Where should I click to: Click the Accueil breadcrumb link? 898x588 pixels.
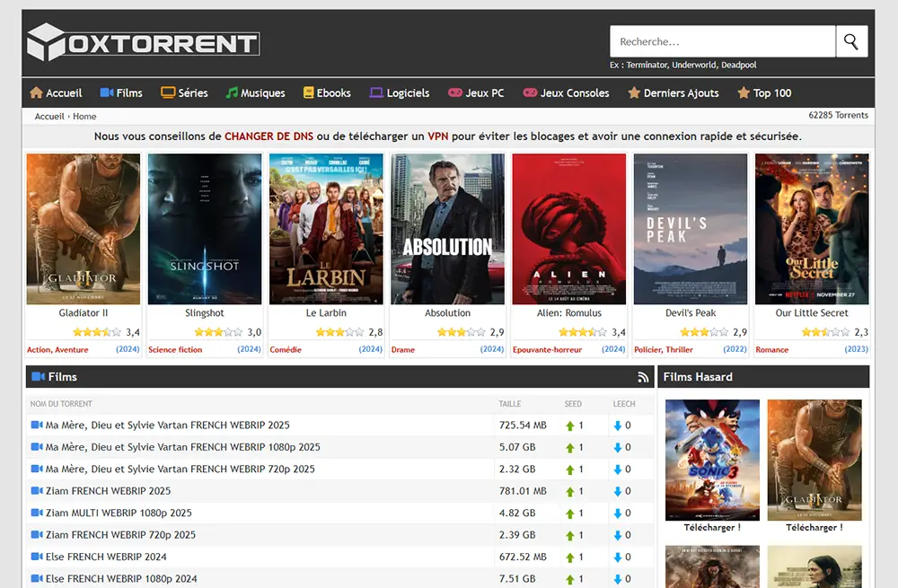pos(49,116)
